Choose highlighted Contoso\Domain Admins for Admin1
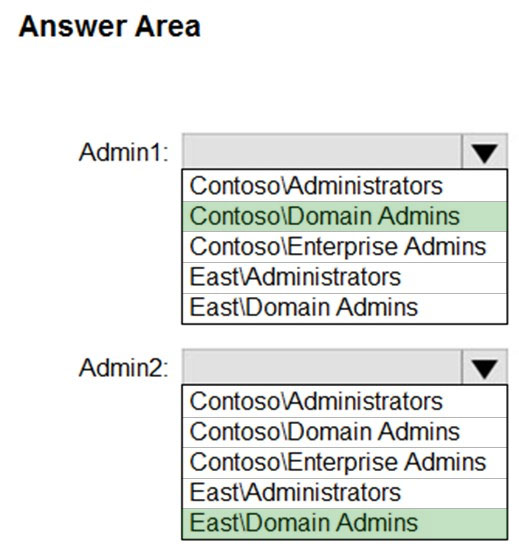The width and height of the screenshot is (519, 551). click(345, 216)
